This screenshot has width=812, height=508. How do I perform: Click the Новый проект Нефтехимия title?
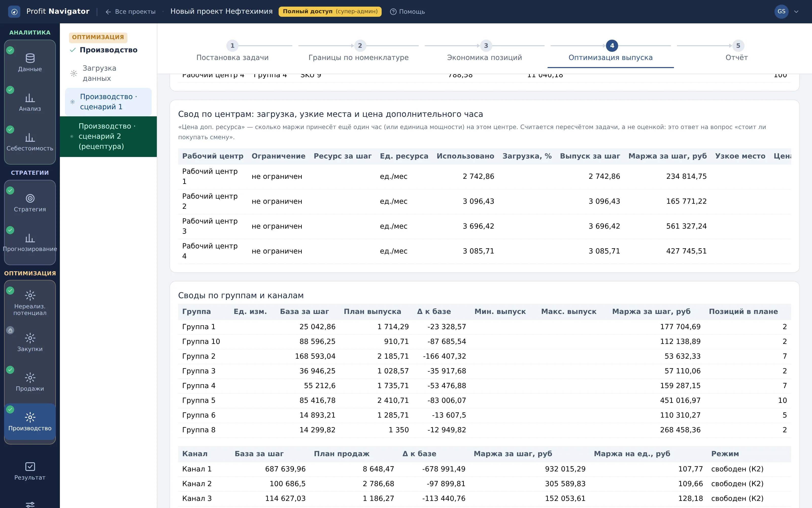222,11
